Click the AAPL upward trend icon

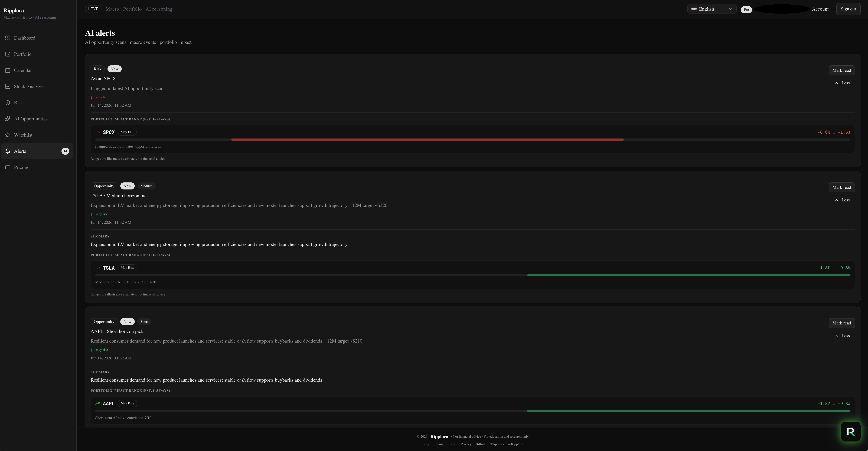click(98, 404)
